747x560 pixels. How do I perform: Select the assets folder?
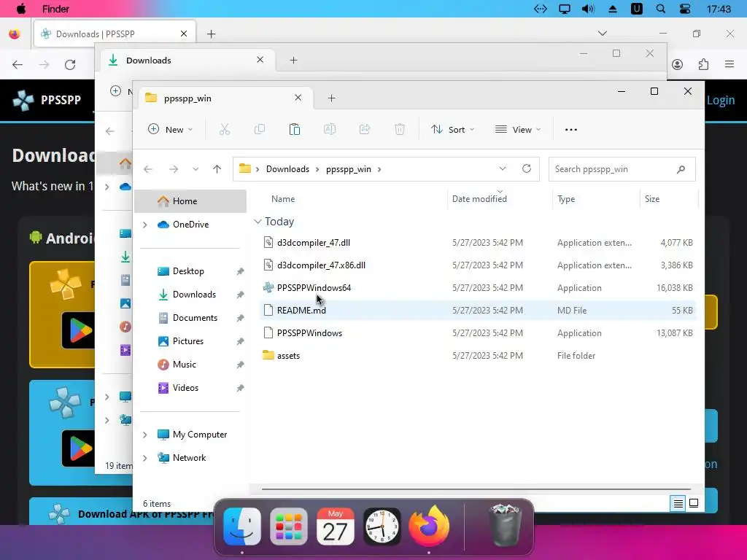tap(478, 356)
